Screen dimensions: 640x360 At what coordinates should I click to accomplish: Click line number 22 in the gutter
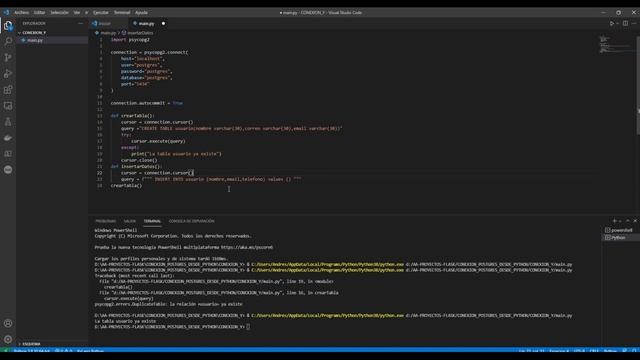[100, 173]
